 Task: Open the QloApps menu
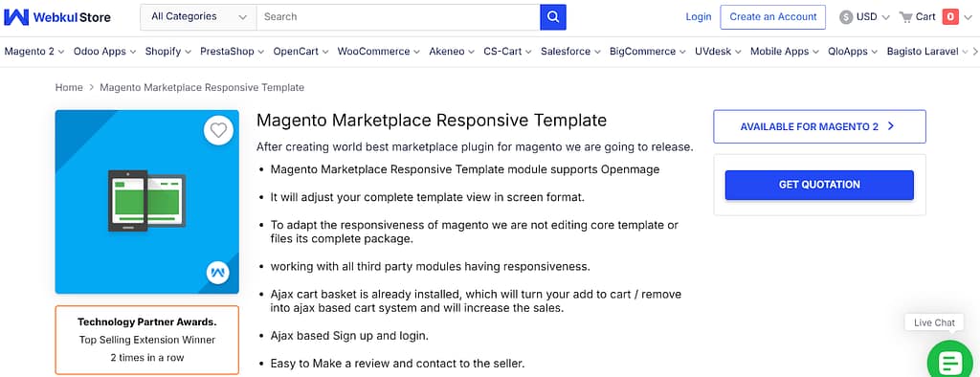[x=853, y=52]
